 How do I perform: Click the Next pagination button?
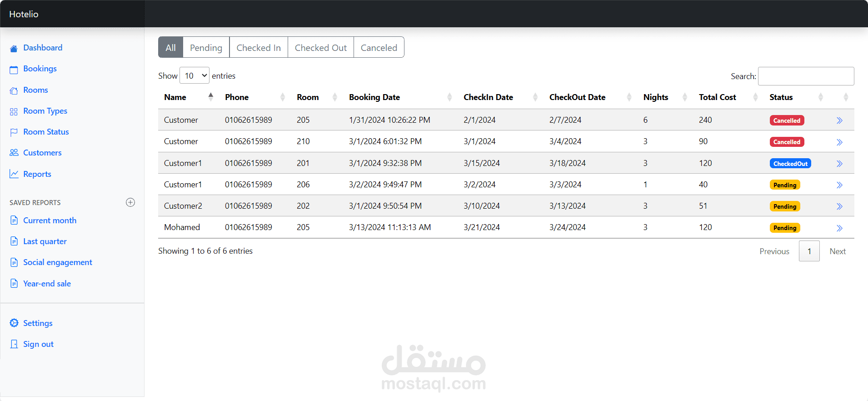838,251
